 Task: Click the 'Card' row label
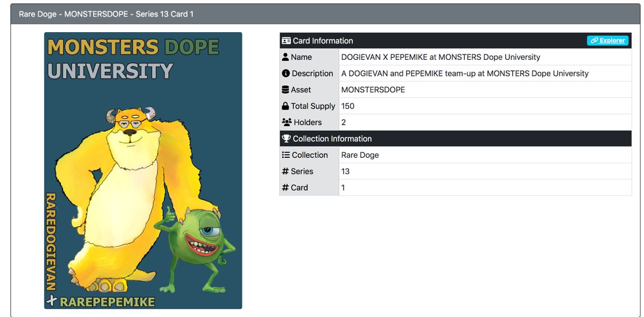pyautogui.click(x=299, y=188)
